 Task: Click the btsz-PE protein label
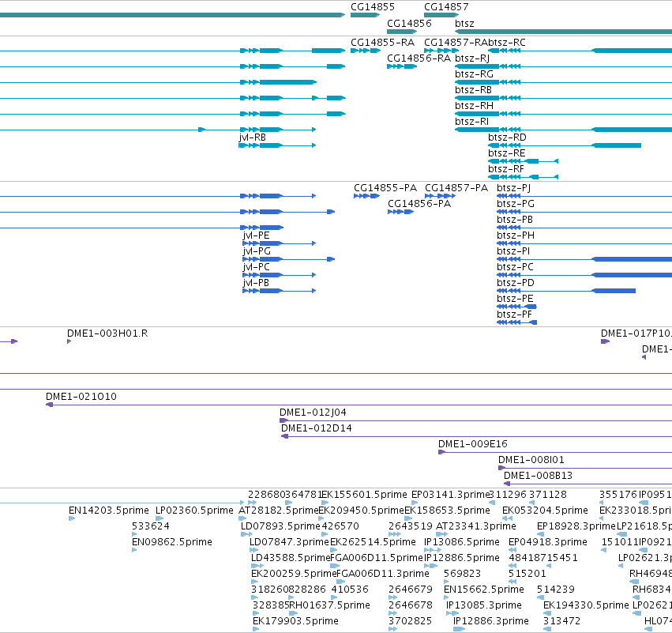click(x=515, y=299)
